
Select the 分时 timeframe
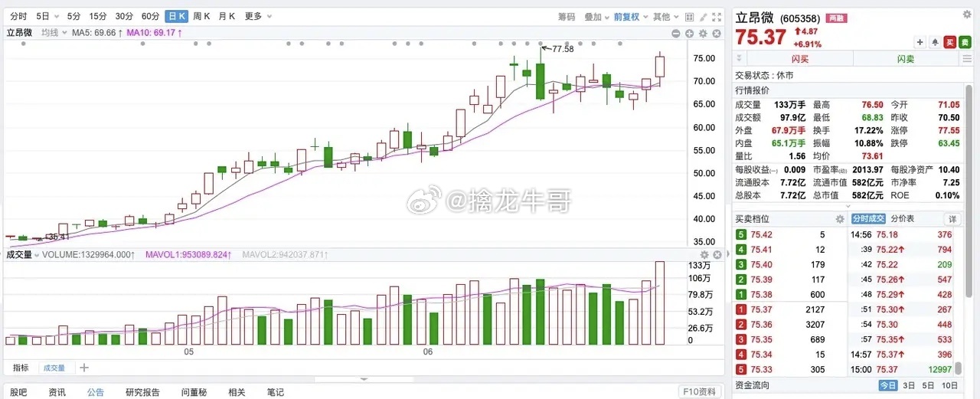18,16
